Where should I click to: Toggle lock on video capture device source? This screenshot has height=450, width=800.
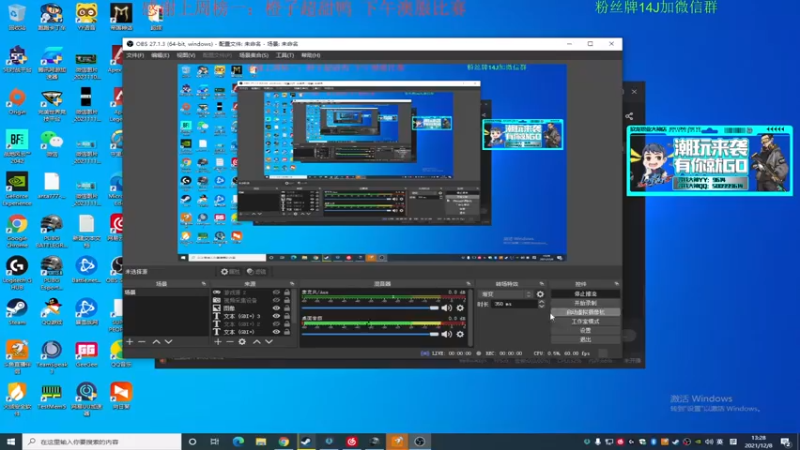[x=287, y=300]
